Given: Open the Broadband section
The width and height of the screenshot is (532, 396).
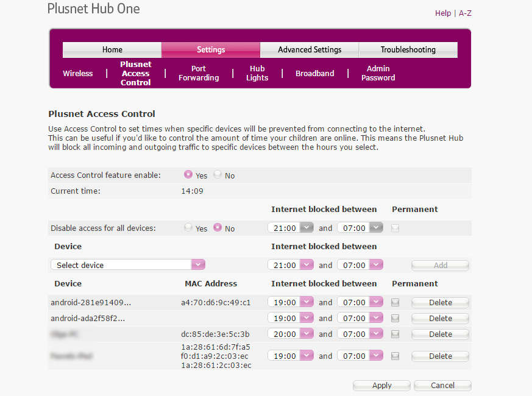Looking at the screenshot, I should (x=314, y=73).
